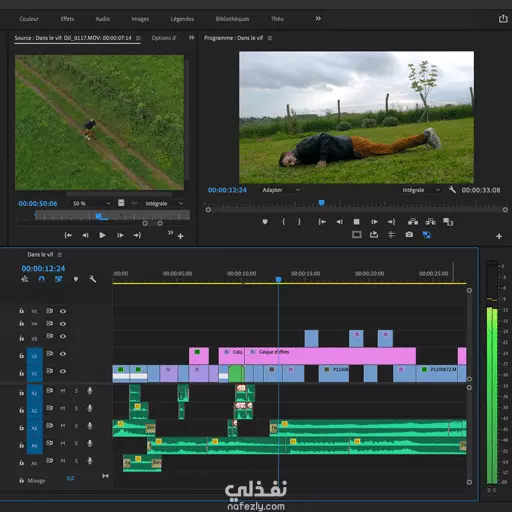Toggle lock on track V1
The image size is (512, 512).
click(21, 373)
